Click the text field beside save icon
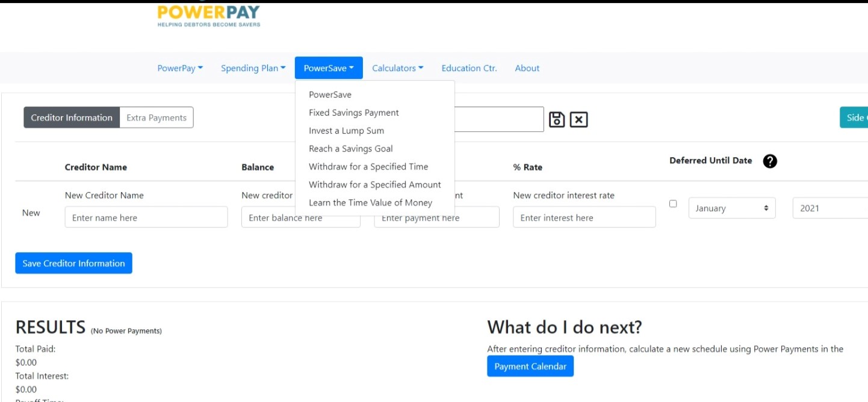 499,119
